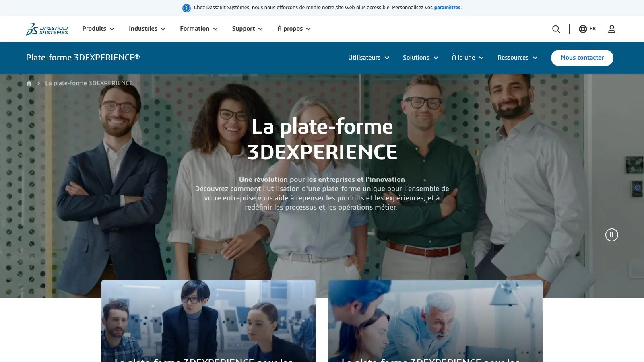Select the FR language label
The height and width of the screenshot is (362, 644).
pyautogui.click(x=592, y=29)
